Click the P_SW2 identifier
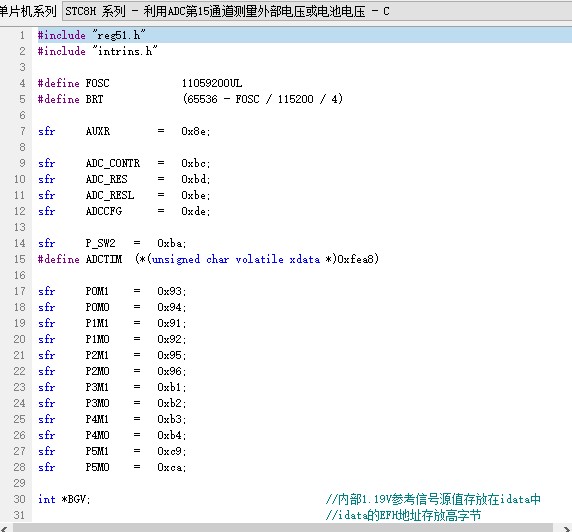 pyautogui.click(x=100, y=243)
